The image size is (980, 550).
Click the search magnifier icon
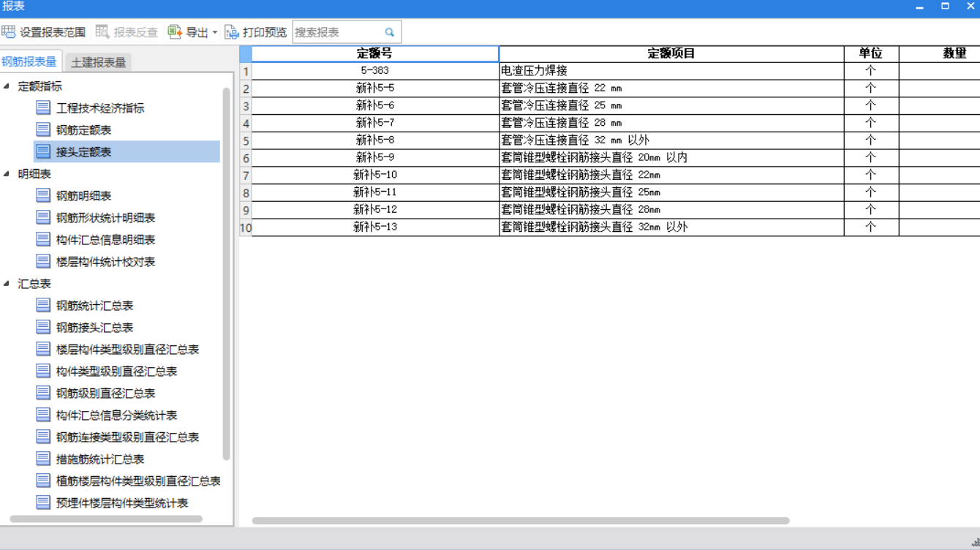[x=390, y=32]
